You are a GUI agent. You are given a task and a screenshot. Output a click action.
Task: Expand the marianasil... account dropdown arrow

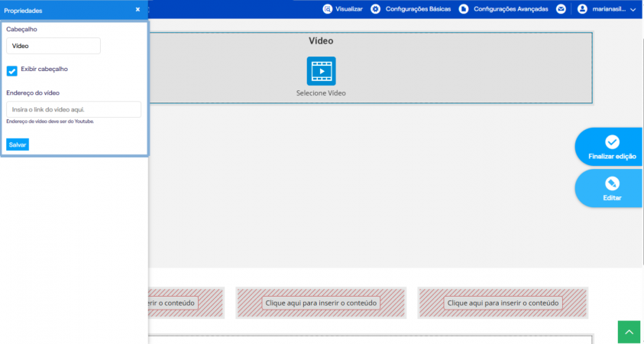coord(633,9)
